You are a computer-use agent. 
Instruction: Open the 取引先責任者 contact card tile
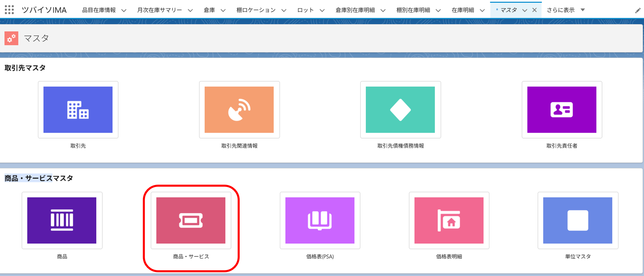(562, 109)
